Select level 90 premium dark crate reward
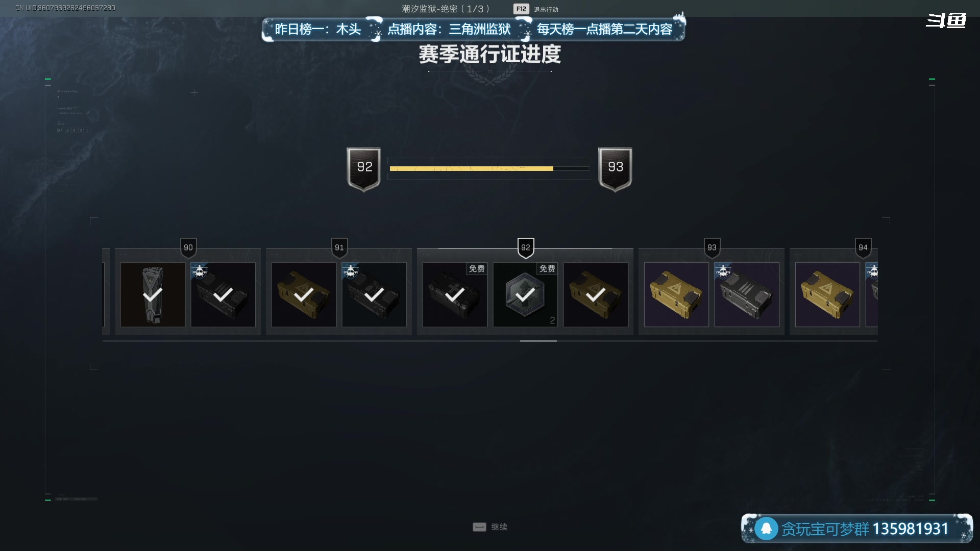 click(223, 294)
